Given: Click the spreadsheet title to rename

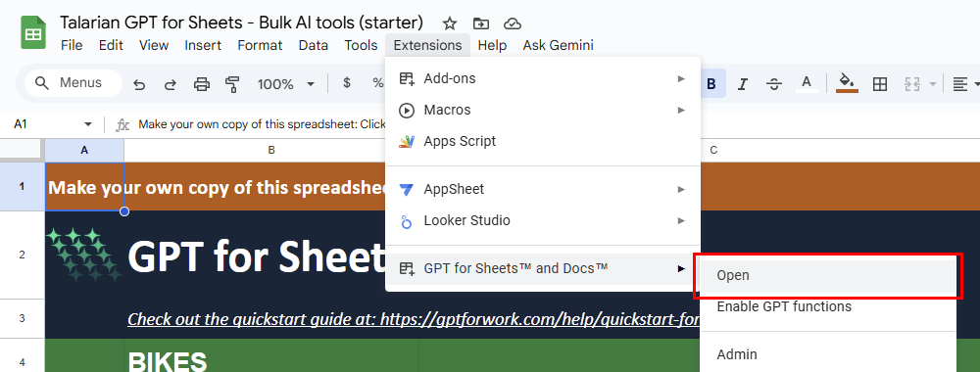Looking at the screenshot, I should (241, 23).
